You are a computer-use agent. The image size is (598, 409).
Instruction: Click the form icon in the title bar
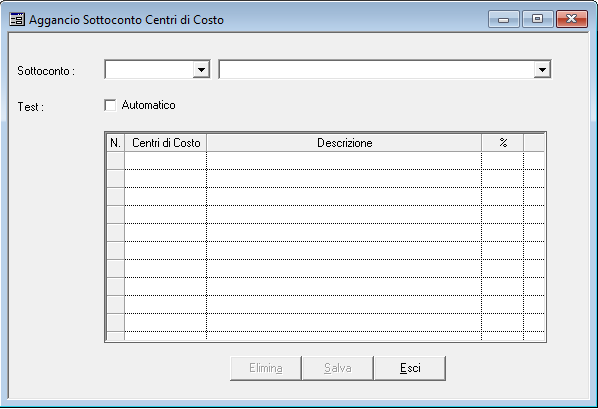coord(17,19)
